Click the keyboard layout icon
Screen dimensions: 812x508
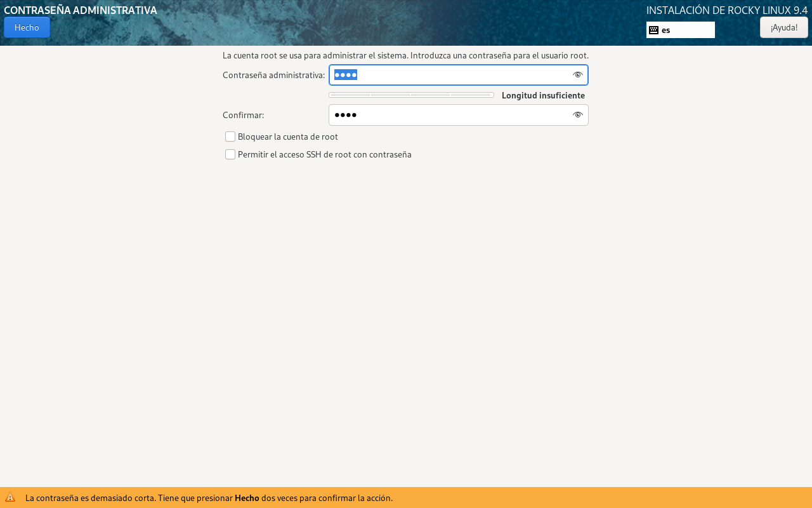653,30
